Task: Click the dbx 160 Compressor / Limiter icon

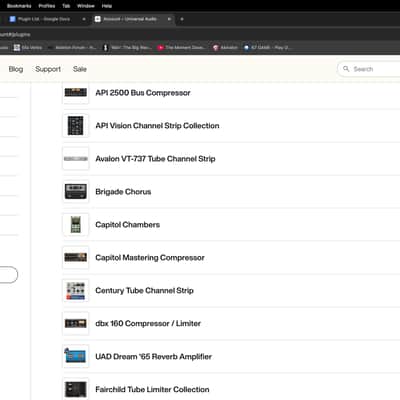Action: (76, 323)
